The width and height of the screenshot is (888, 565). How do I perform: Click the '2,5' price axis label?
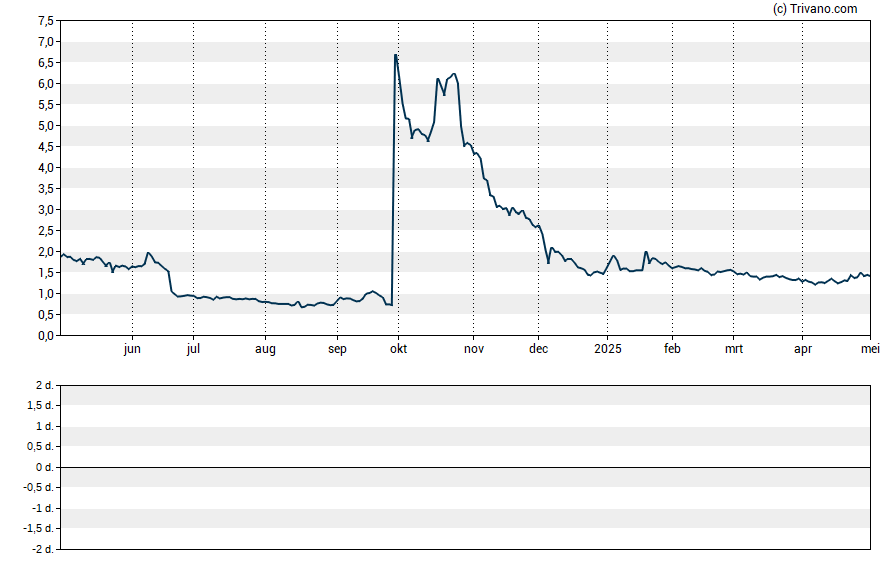(46, 231)
